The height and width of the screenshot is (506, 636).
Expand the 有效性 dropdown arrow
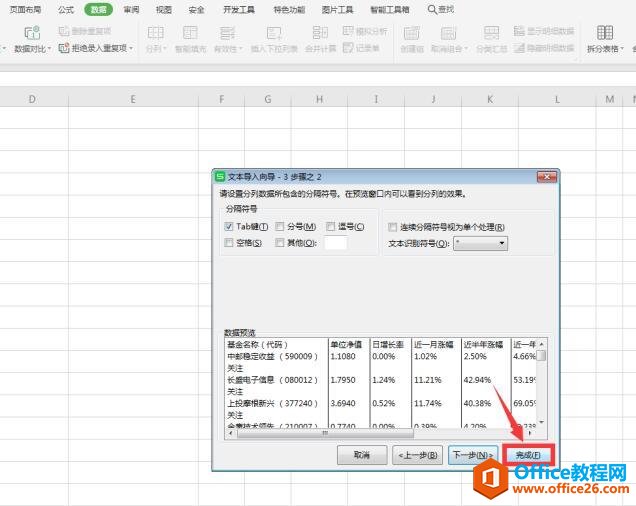[x=241, y=49]
